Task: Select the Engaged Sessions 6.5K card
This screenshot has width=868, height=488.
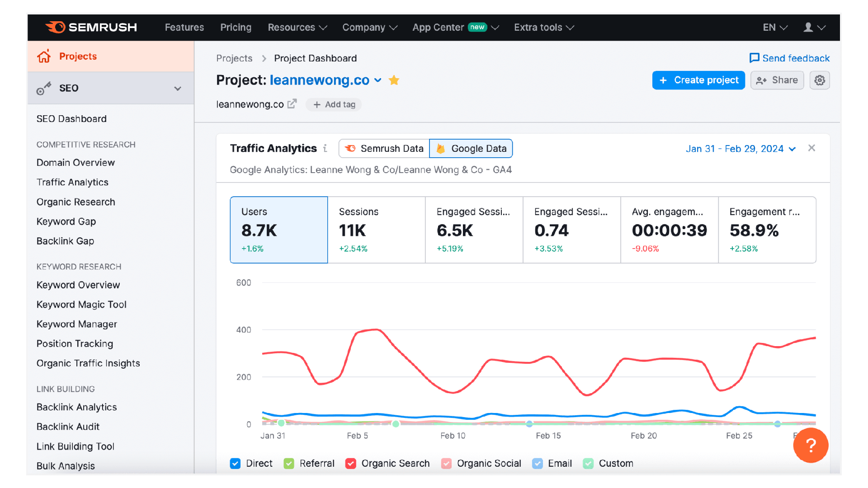Action: [x=474, y=230]
